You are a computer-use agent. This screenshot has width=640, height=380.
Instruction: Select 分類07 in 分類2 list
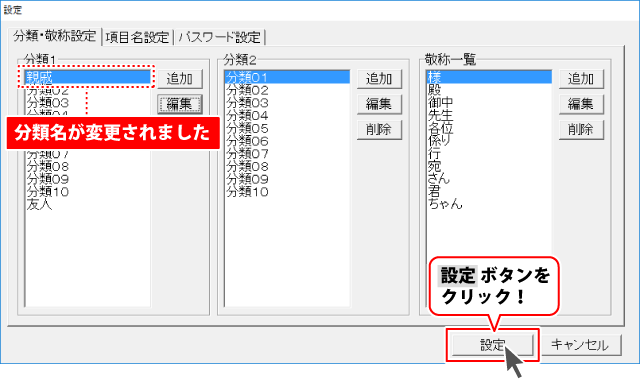pos(287,153)
